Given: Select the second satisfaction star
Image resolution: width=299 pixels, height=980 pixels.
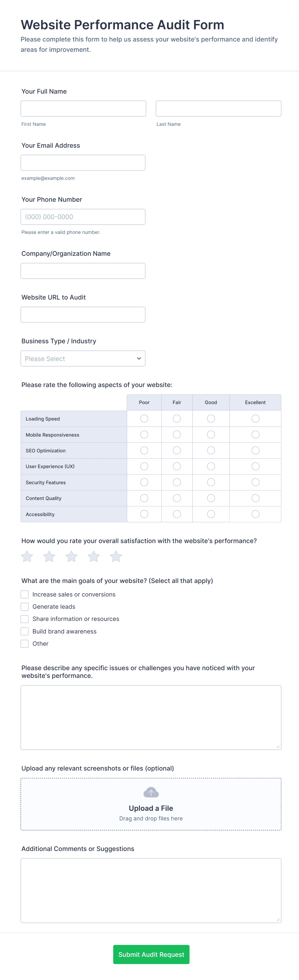Looking at the screenshot, I should click(49, 557).
